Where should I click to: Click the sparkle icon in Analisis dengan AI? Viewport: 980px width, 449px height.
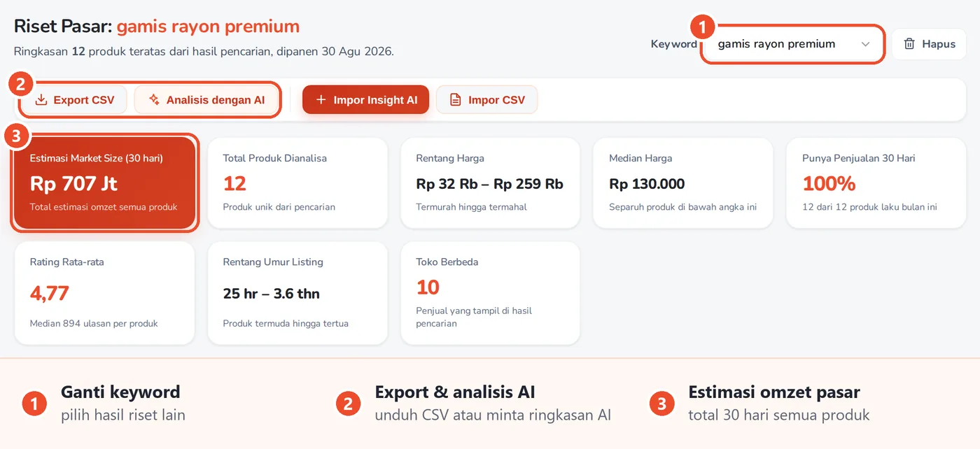tap(154, 100)
